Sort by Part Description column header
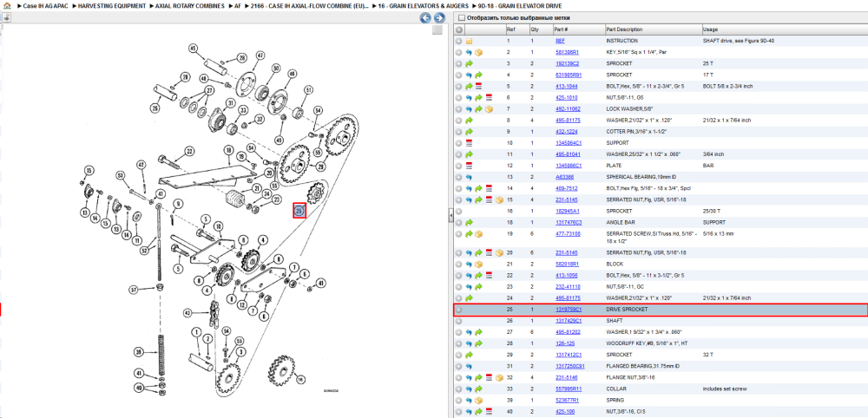 pyautogui.click(x=653, y=29)
